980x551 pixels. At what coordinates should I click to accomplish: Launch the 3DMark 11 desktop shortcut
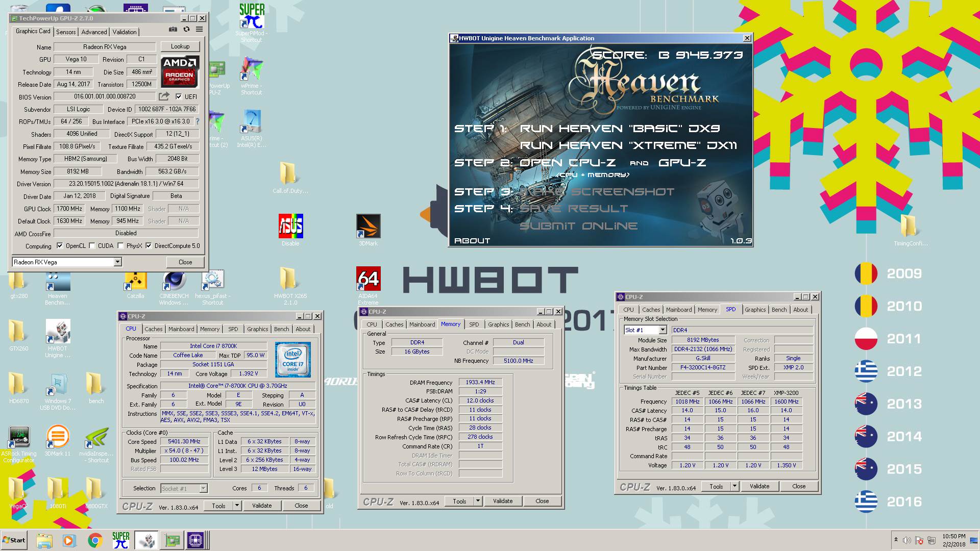click(x=58, y=441)
